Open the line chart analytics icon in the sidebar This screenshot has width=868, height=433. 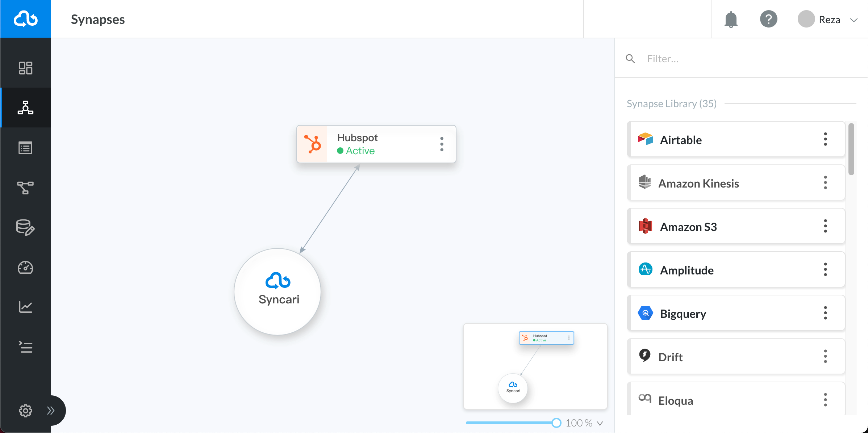25,307
